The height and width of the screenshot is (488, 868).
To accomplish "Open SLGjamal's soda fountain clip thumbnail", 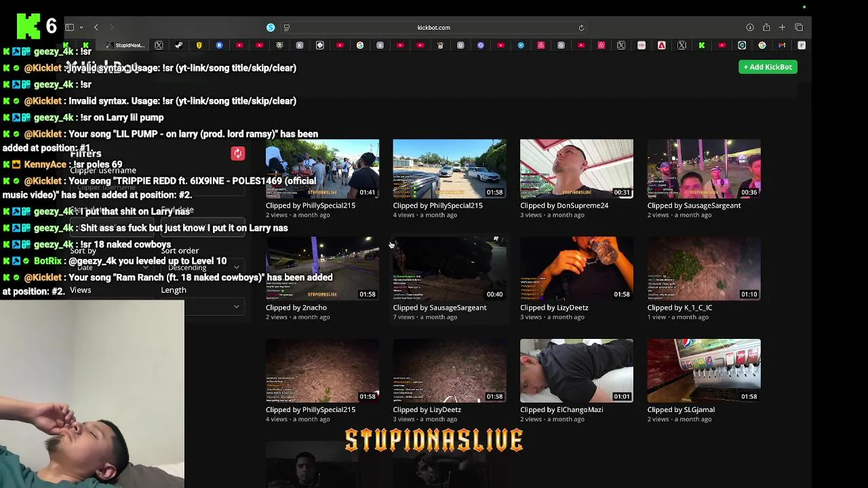I will pyautogui.click(x=704, y=371).
